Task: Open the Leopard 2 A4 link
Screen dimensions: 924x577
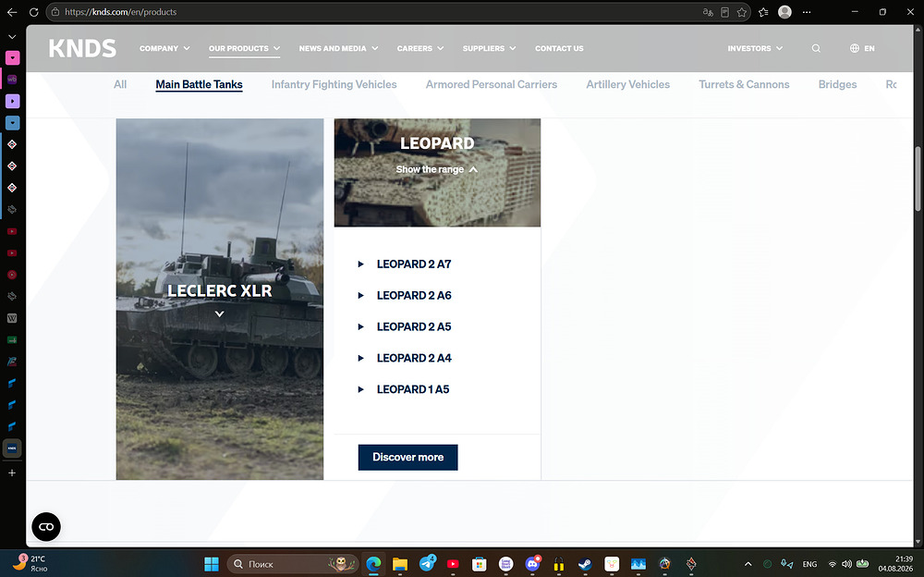Action: (x=414, y=358)
